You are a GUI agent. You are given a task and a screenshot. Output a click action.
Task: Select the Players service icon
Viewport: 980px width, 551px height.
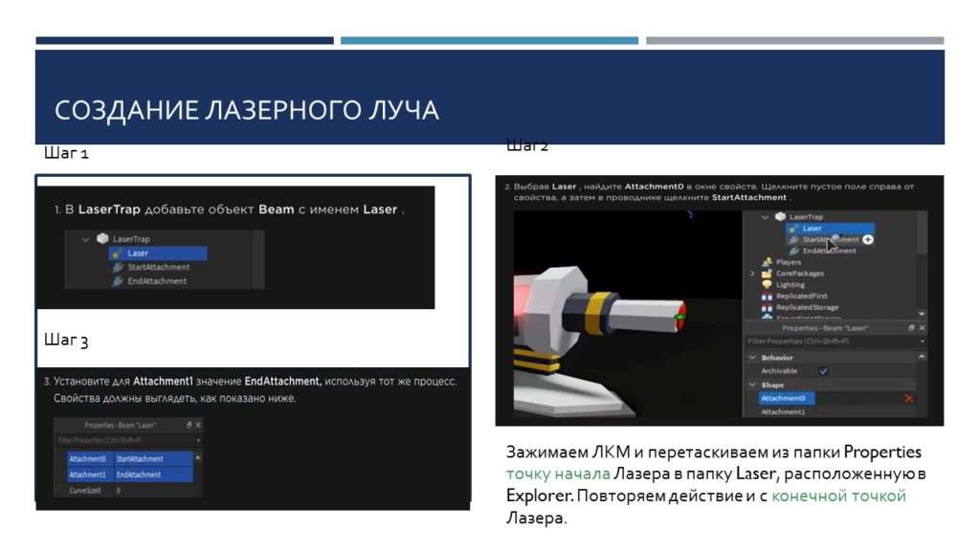pos(767,262)
